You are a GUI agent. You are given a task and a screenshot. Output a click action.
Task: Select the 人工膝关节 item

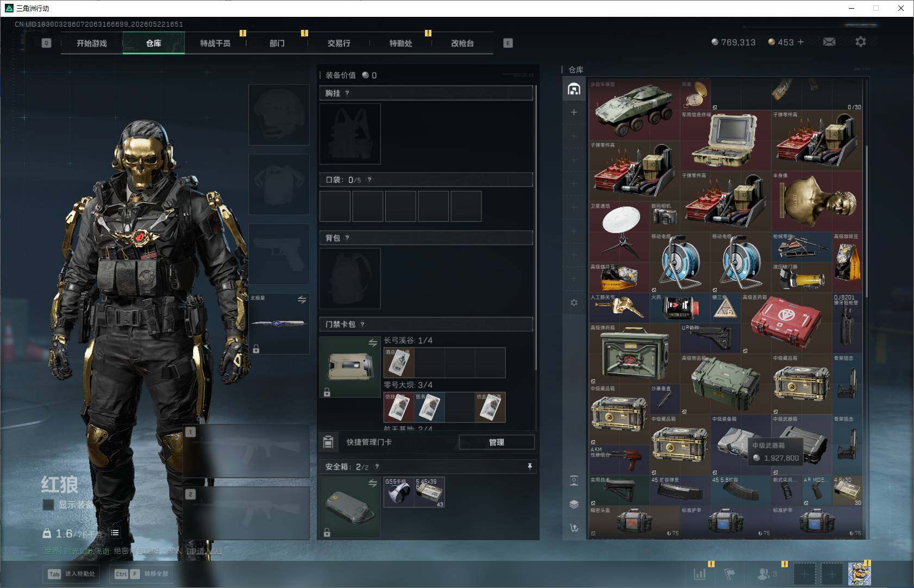click(619, 308)
